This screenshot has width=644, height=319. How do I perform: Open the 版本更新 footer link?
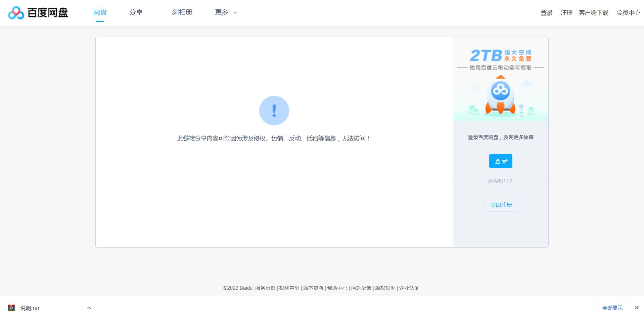tap(313, 288)
